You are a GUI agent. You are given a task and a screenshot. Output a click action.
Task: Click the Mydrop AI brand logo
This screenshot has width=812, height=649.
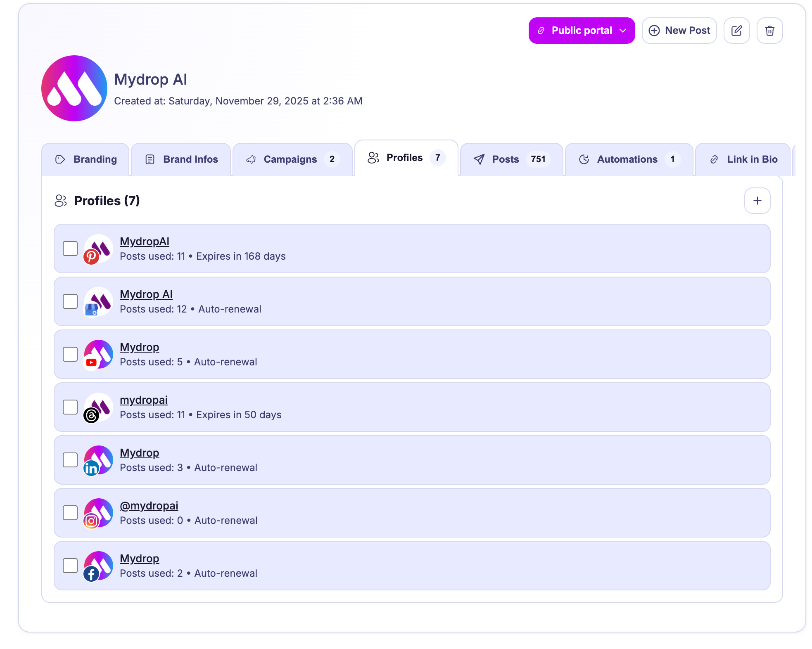(x=74, y=88)
